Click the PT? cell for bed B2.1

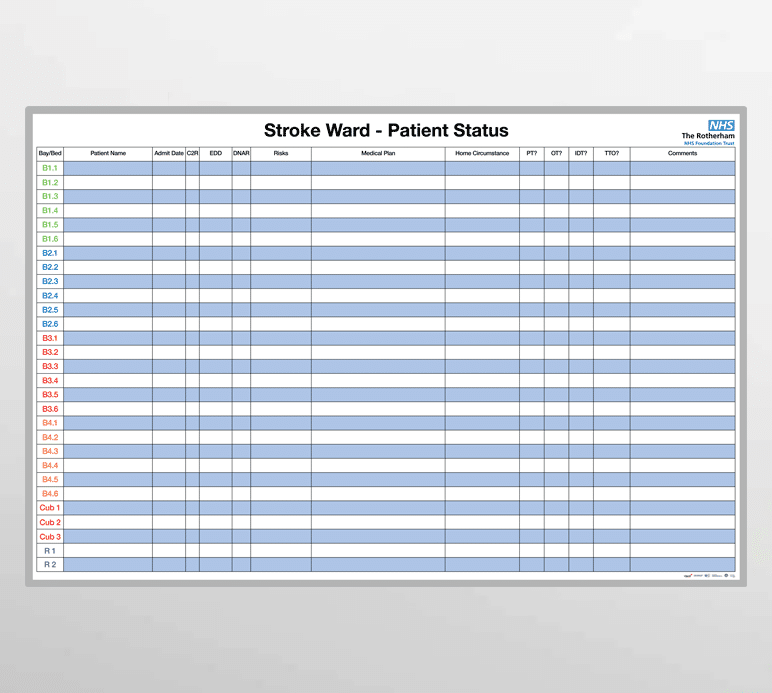(532, 253)
